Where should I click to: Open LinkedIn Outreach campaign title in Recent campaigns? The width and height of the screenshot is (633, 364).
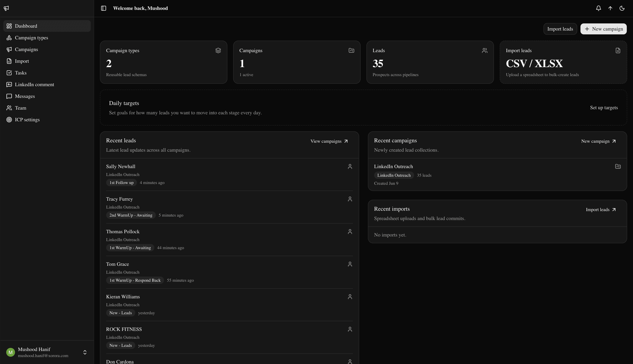[393, 166]
